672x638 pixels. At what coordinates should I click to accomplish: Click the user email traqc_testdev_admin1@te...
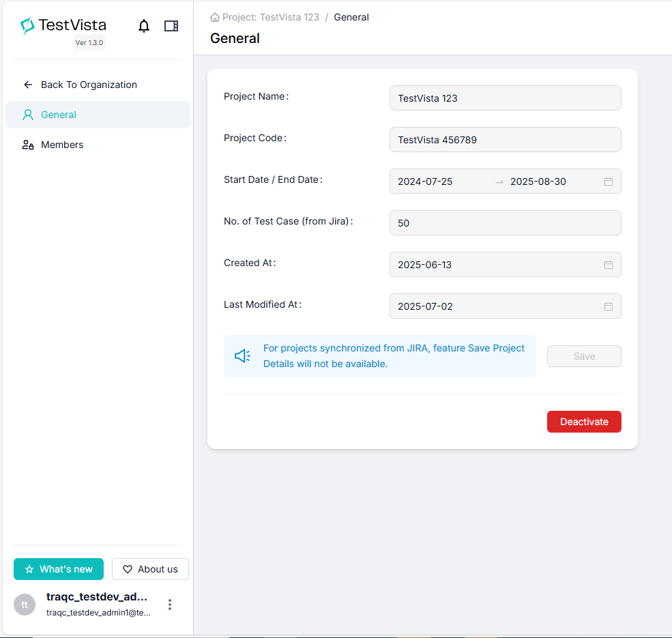pyautogui.click(x=98, y=613)
